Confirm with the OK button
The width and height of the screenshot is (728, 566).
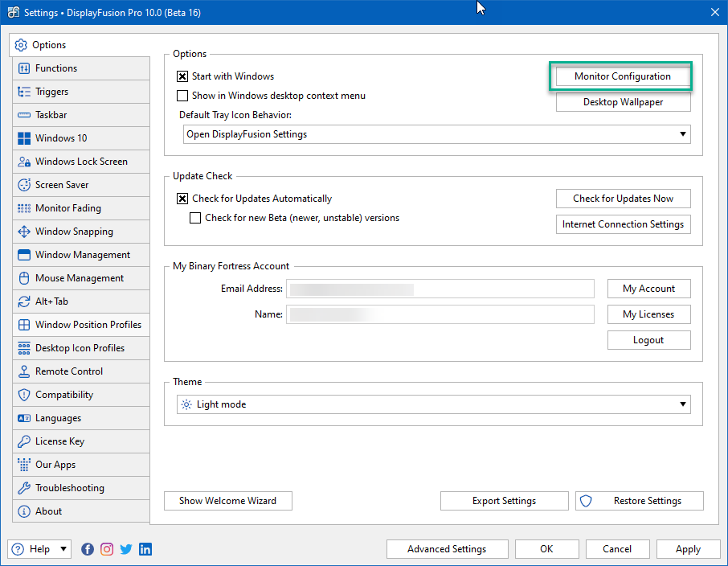547,549
